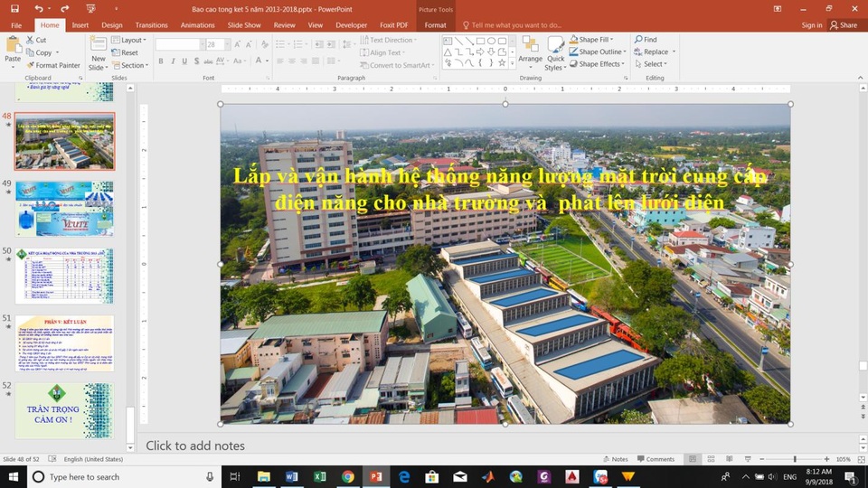Viewport: 868px width, 488px height.
Task: Click the Cut icon in Clipboard group
Action: pyautogui.click(x=36, y=40)
